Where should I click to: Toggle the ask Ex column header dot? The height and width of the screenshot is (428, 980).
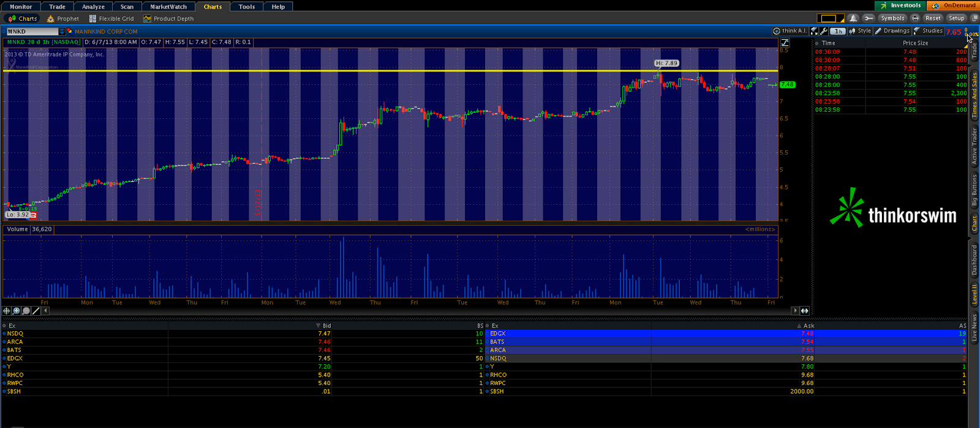click(488, 326)
